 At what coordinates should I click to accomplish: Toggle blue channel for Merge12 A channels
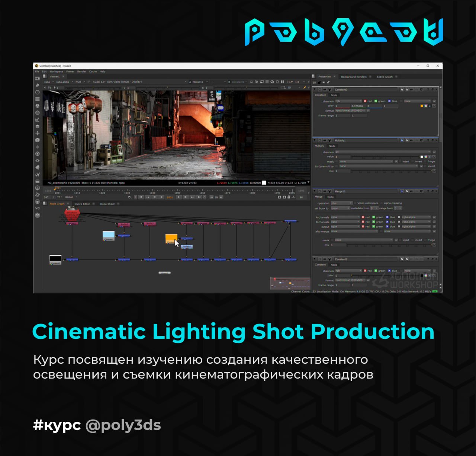[387, 217]
